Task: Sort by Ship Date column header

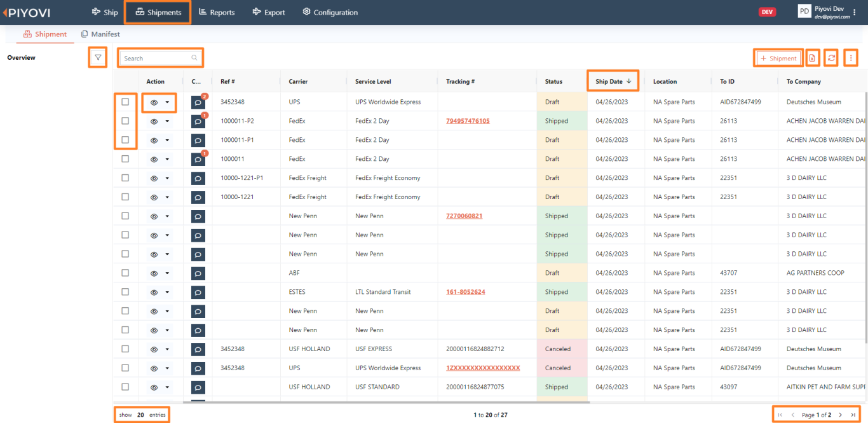Action: [613, 81]
